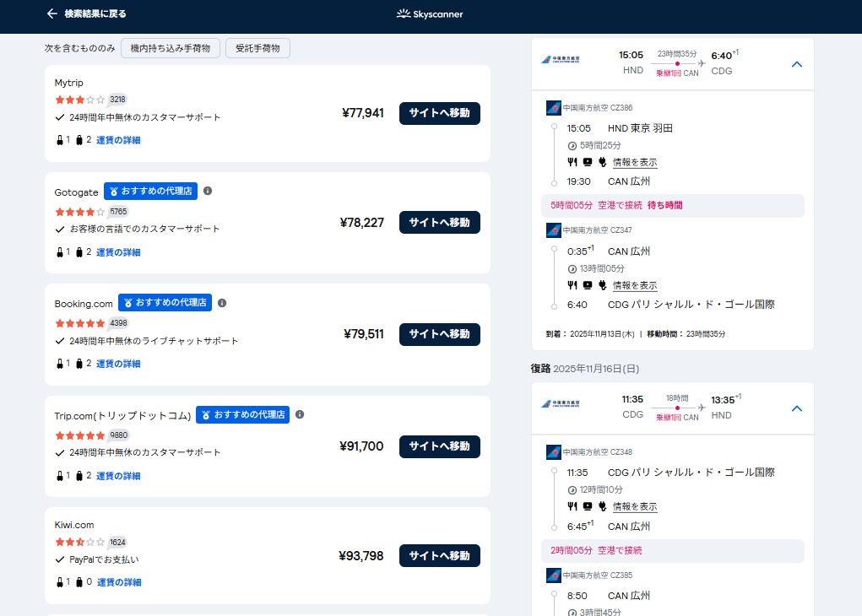
Task: Click airline tail icon beside CZ347
Action: click(554, 230)
